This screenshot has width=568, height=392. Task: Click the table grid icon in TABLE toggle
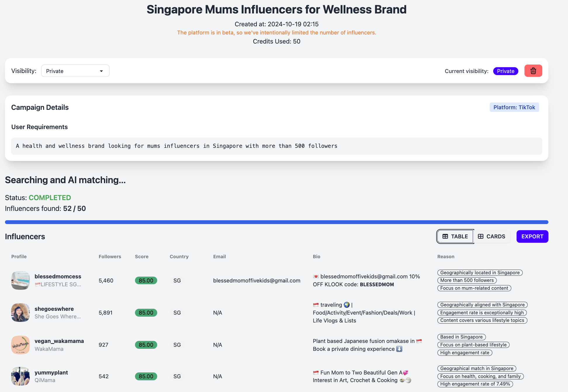[x=445, y=237]
